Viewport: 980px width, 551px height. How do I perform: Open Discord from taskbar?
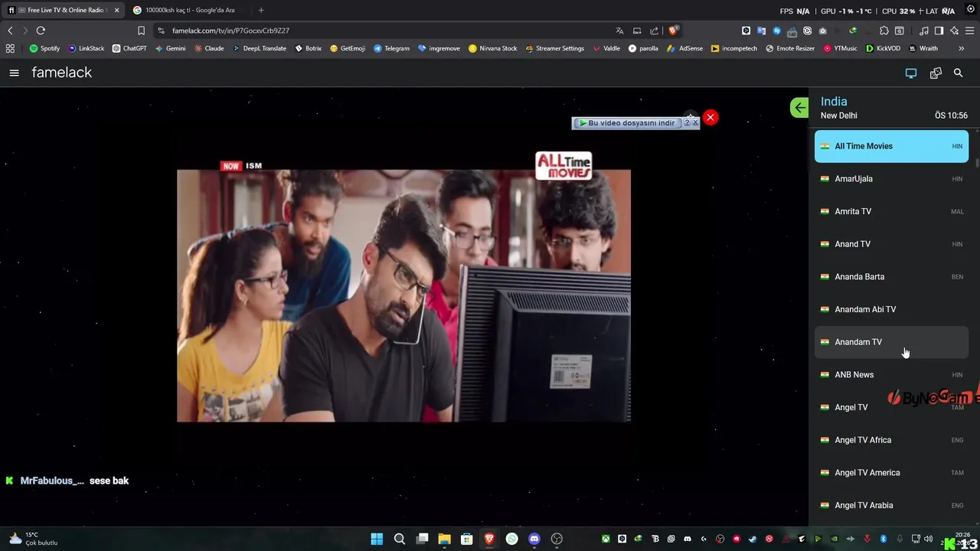pyautogui.click(x=534, y=539)
